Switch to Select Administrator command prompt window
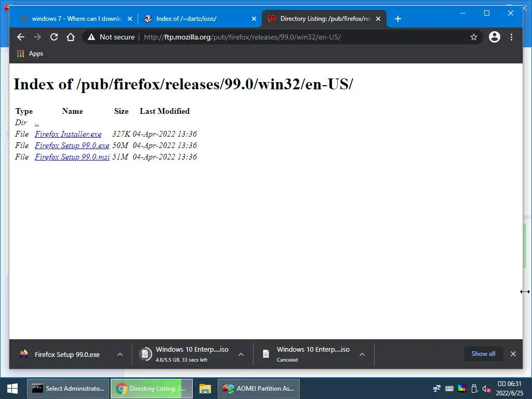Viewport: 532px width, 399px height. coord(68,389)
